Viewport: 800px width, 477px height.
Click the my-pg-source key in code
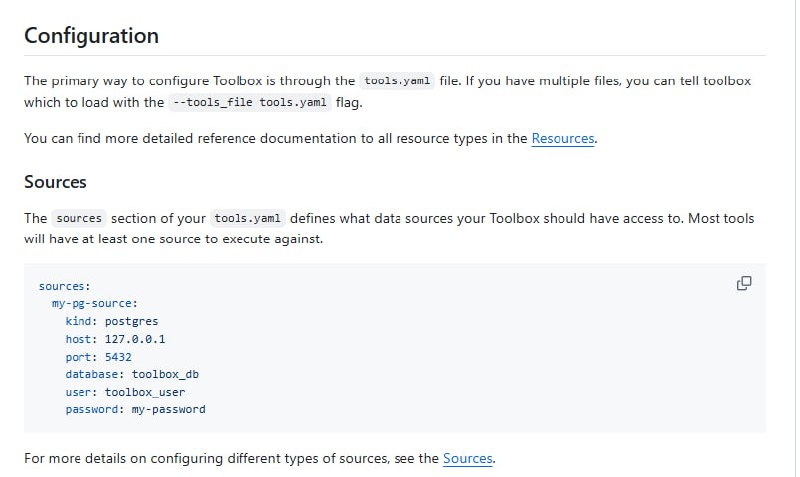(x=94, y=303)
